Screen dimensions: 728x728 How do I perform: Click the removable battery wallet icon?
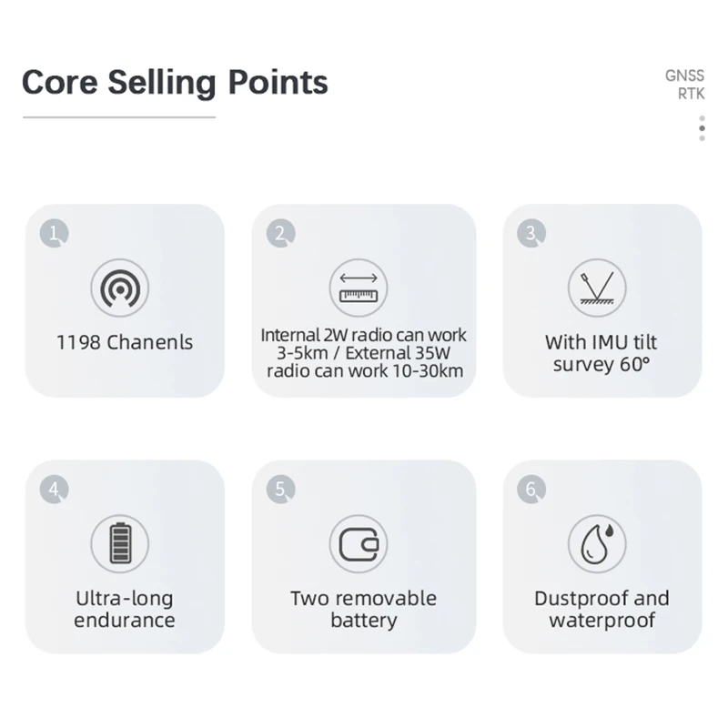(358, 543)
